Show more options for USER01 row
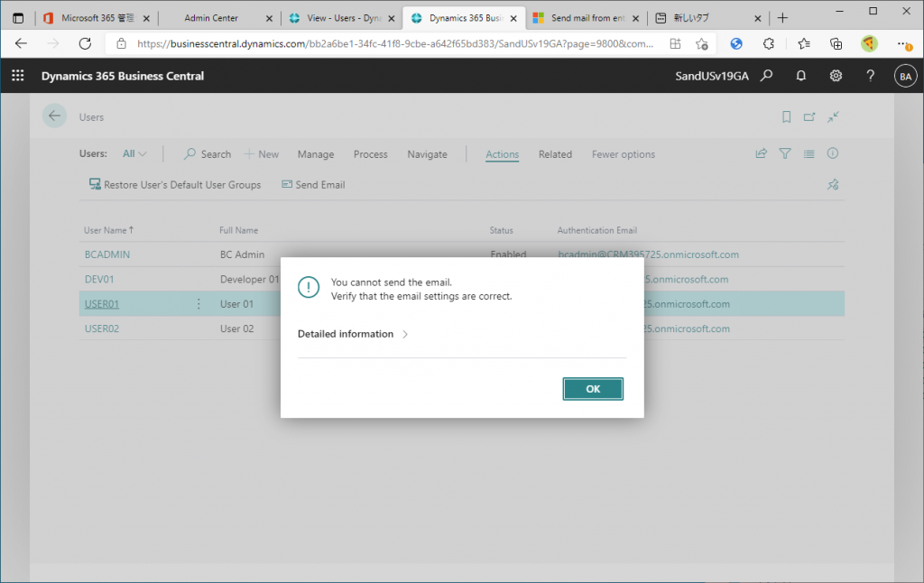 [199, 303]
